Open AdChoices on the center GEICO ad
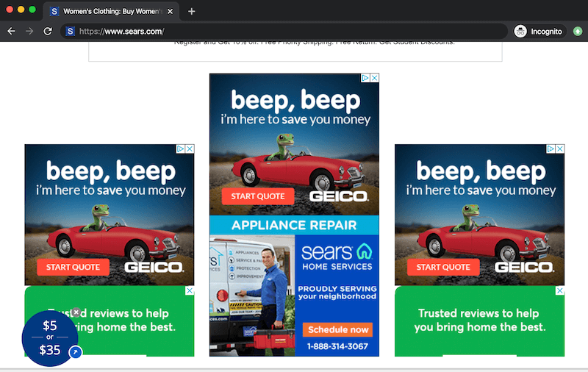The width and height of the screenshot is (588, 372). [365, 78]
